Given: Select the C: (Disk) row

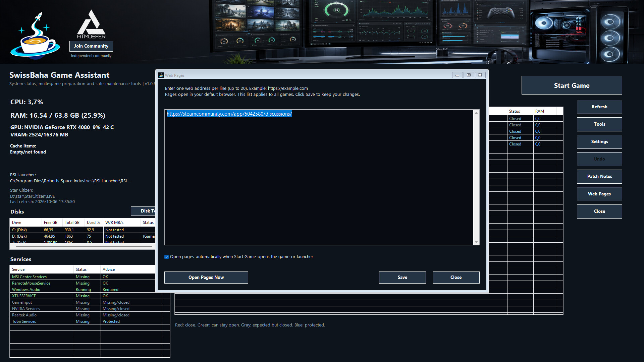Looking at the screenshot, I should 82,230.
